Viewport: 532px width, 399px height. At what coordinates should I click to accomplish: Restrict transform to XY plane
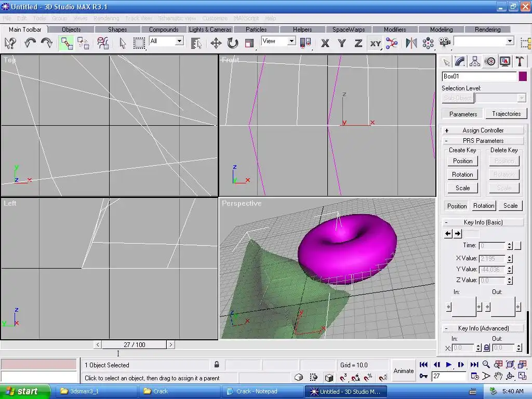point(375,43)
